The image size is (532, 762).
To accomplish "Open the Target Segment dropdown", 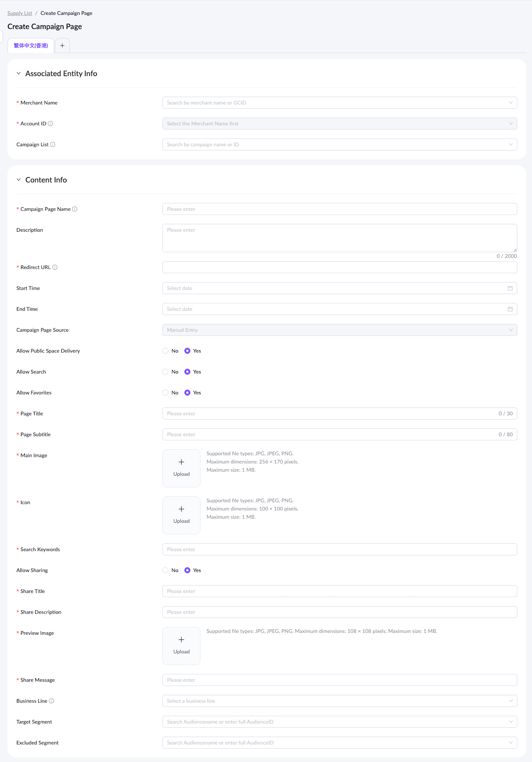I will tap(340, 722).
